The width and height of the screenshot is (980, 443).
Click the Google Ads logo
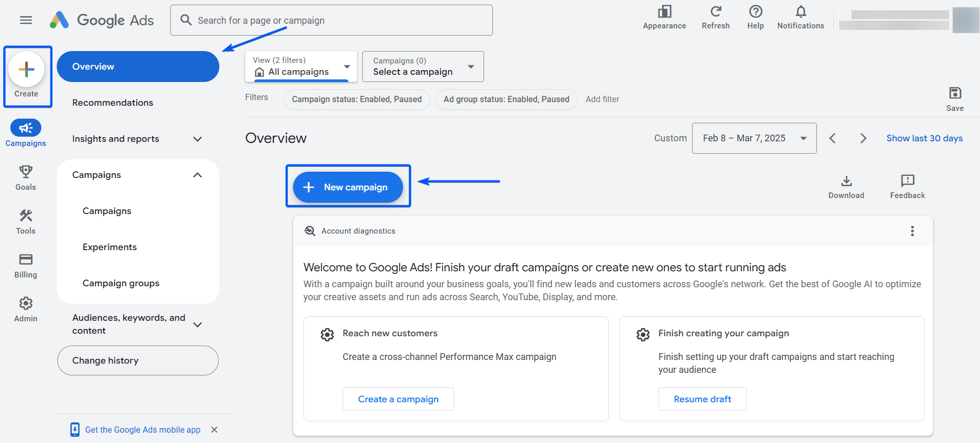102,20
